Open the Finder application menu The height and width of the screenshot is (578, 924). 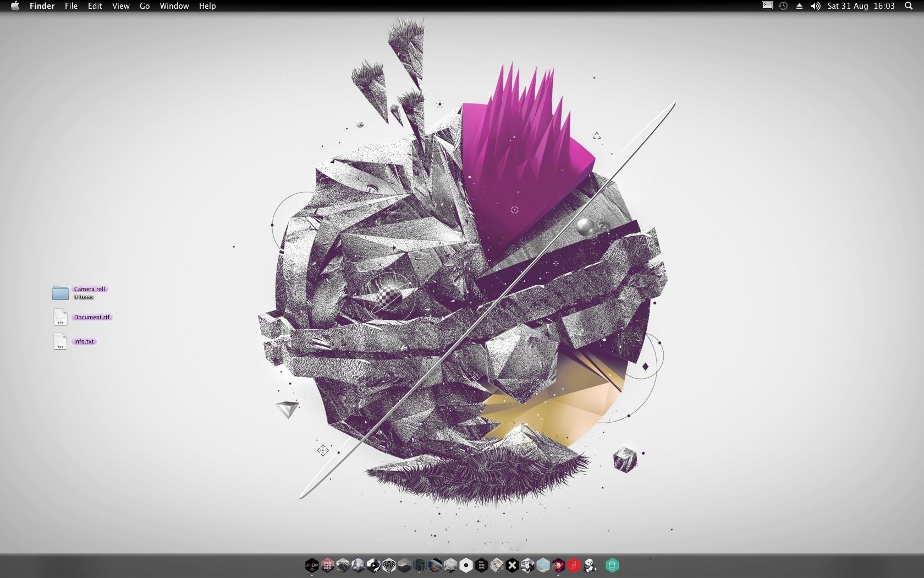coord(42,6)
